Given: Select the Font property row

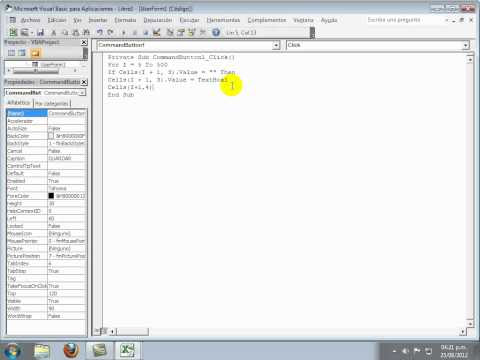Looking at the screenshot, I should pyautogui.click(x=47, y=188).
